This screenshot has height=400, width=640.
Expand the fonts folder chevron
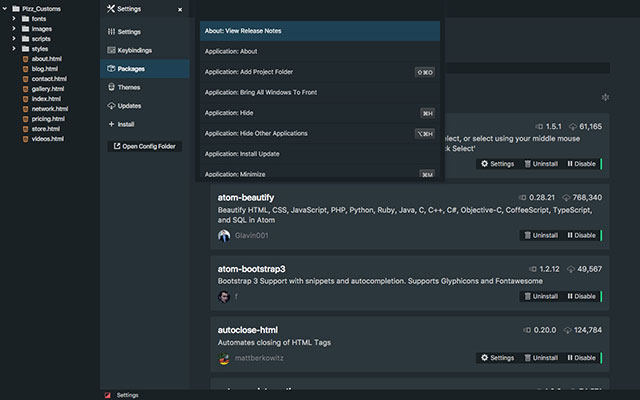[14, 18]
